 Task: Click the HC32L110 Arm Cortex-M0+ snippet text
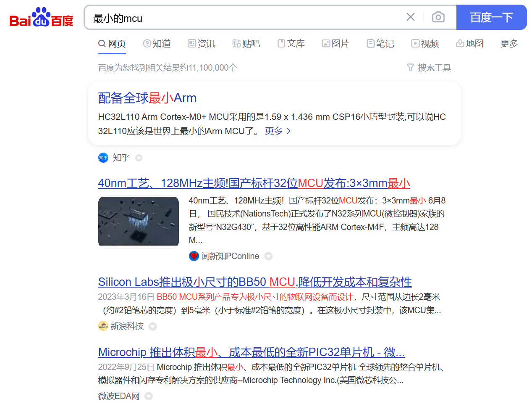pos(272,124)
